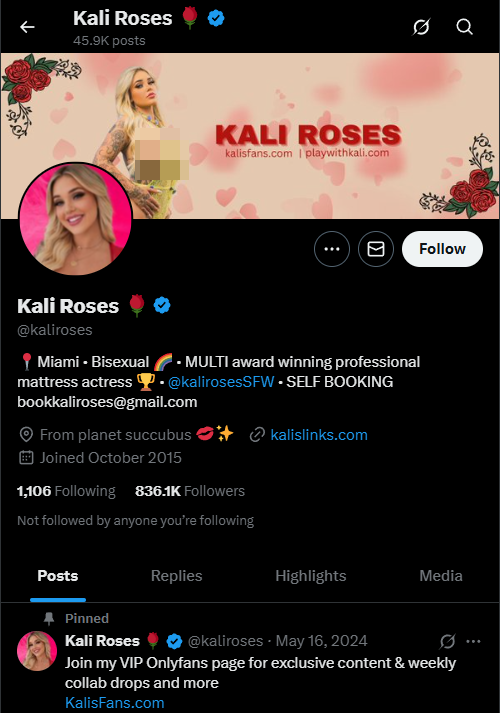Switch to the Replies tab
This screenshot has width=500, height=713.
click(176, 576)
